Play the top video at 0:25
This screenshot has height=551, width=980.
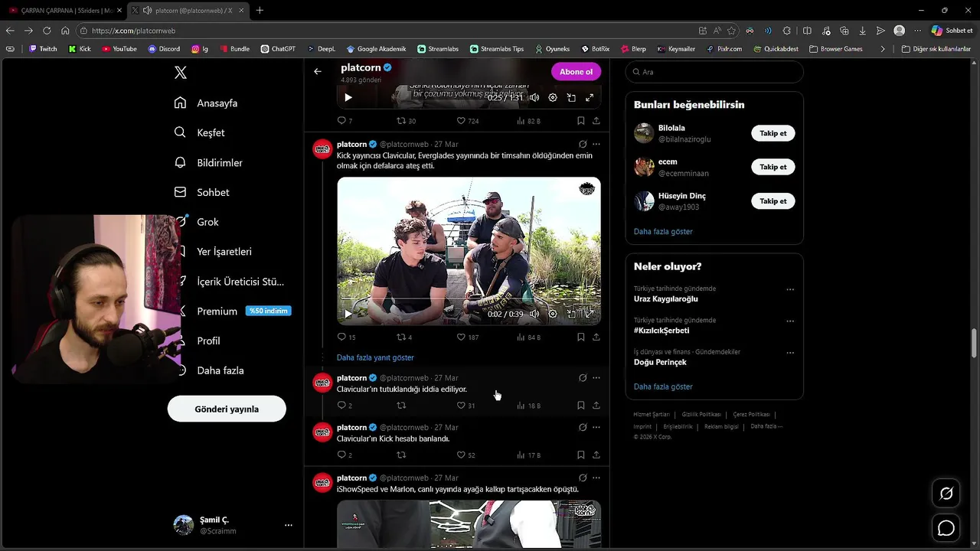click(348, 98)
